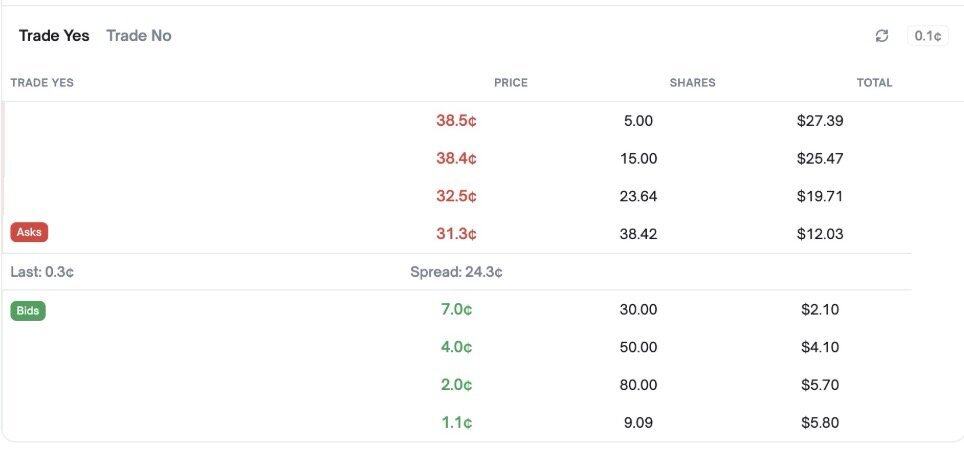
Task: Click the red Asks badge
Action: (x=29, y=232)
